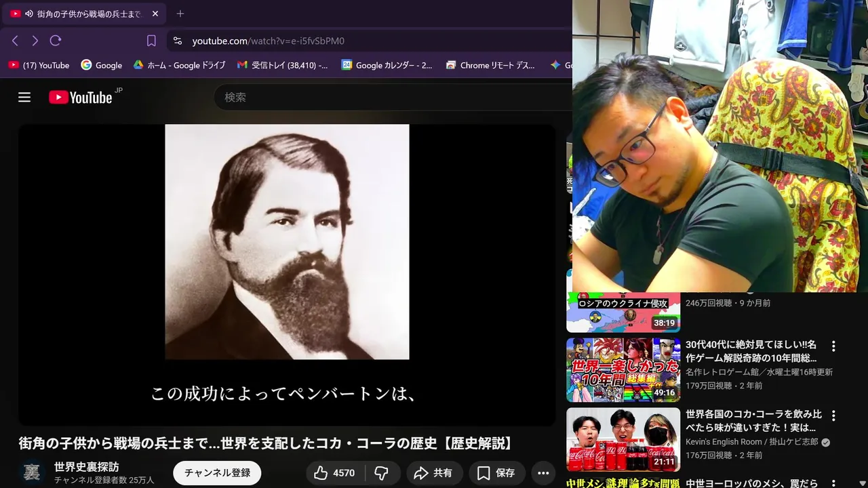Viewport: 868px width, 488px height.
Task: Bookmark this page with the bookmark icon
Action: click(x=151, y=41)
